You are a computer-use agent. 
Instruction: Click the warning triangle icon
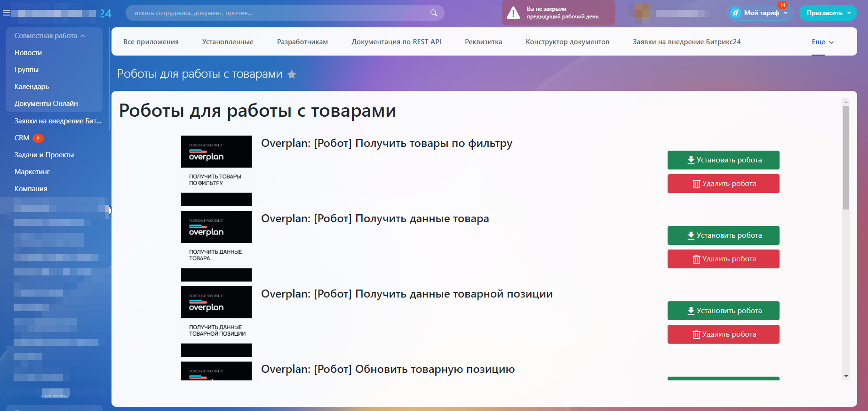[x=513, y=13]
